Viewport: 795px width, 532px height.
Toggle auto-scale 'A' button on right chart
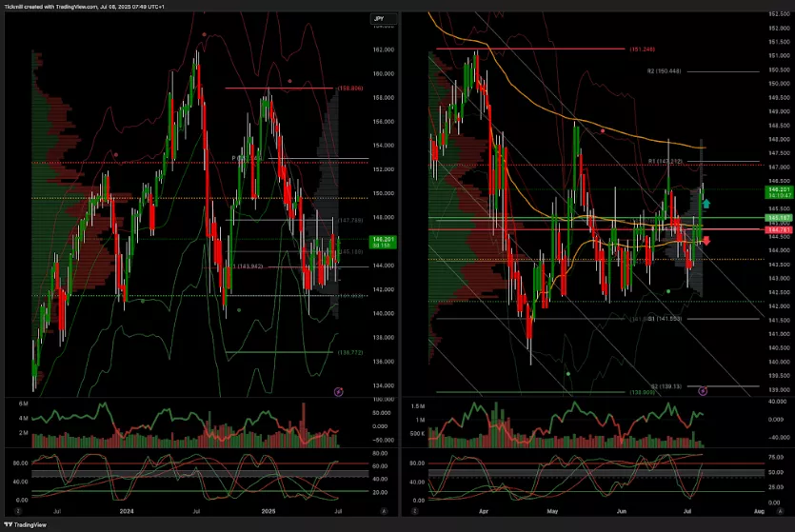coord(781,511)
